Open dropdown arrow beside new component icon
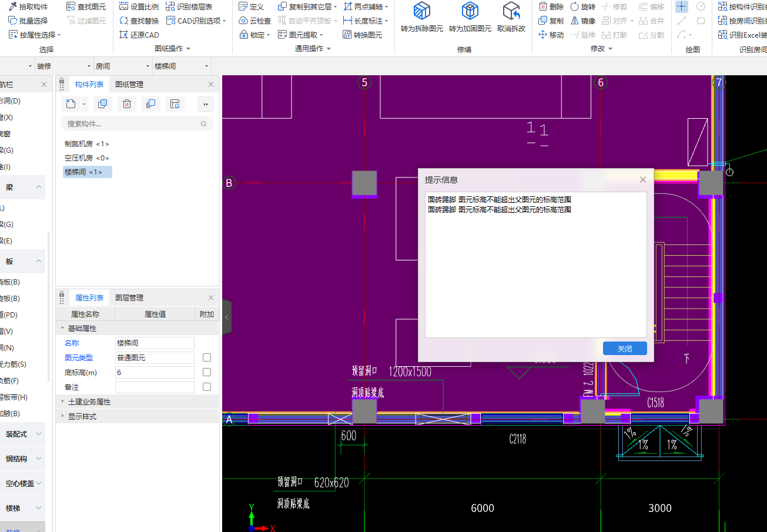Screen dimensions: 767x532 [84, 104]
